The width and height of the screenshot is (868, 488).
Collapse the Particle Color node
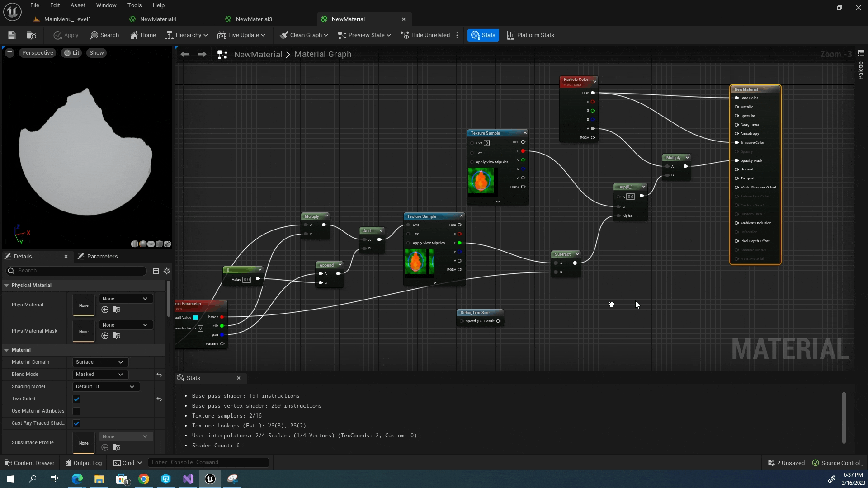pos(594,81)
